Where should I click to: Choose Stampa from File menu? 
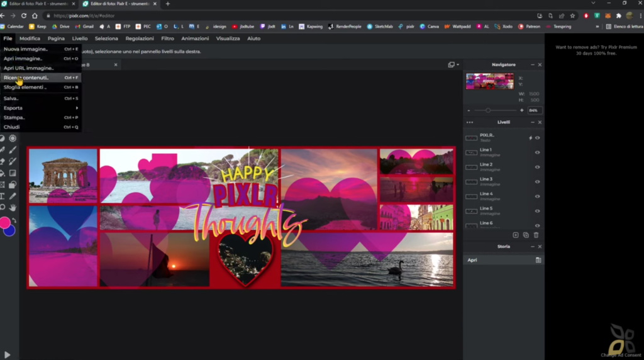[41, 118]
